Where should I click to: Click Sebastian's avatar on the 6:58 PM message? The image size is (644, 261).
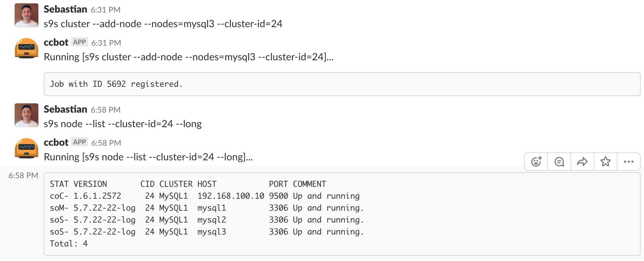pos(27,115)
